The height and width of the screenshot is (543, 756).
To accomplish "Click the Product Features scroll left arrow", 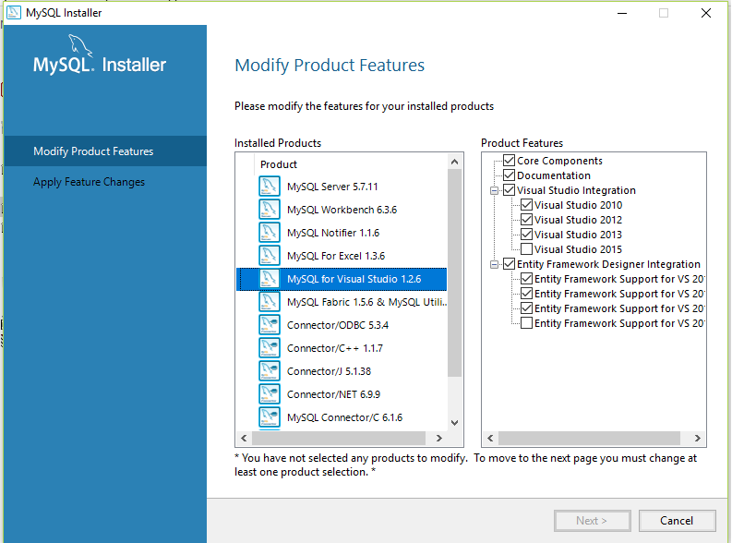I will click(490, 438).
